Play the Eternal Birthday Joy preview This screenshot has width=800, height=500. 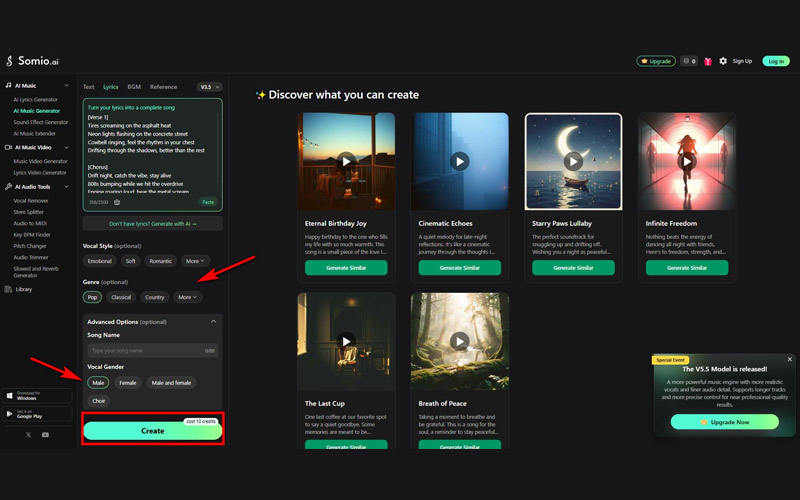tap(346, 161)
